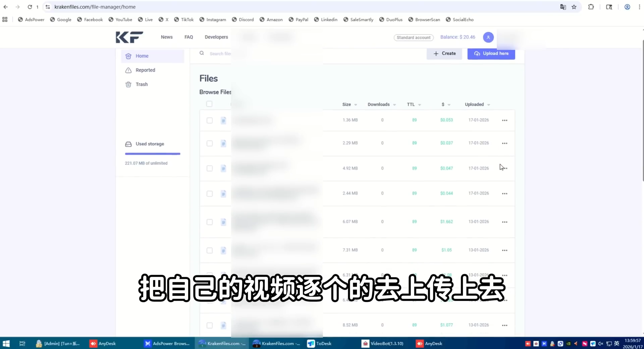Screen dimensions: 644x349
Task: Open more options for 7.31 MB file
Action: 504,250
